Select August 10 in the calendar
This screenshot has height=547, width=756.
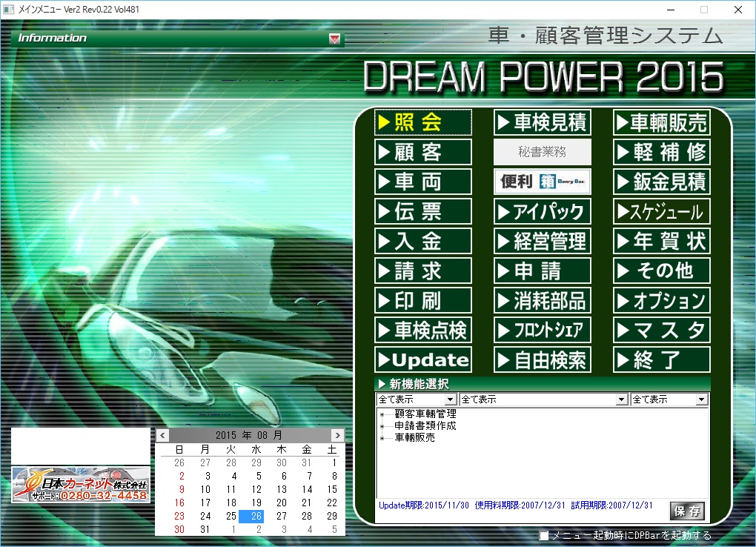[205, 489]
